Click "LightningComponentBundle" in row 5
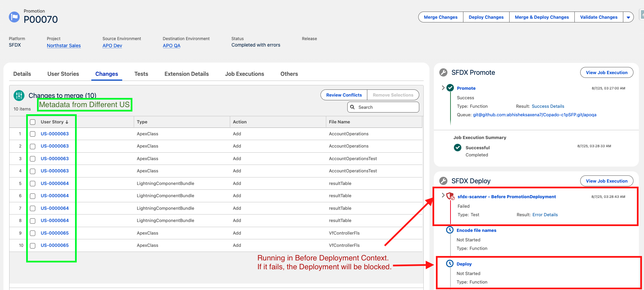The height and width of the screenshot is (290, 644). pos(165,184)
